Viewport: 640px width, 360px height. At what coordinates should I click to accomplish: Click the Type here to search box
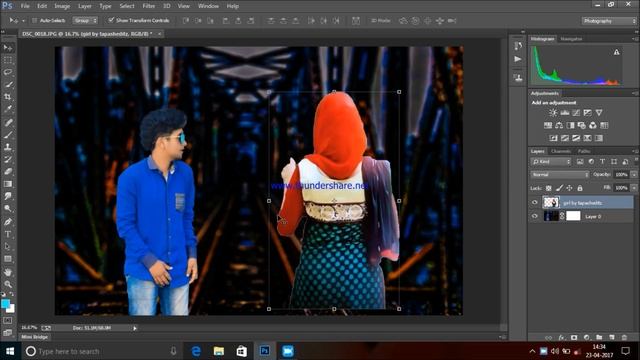[x=100, y=351]
